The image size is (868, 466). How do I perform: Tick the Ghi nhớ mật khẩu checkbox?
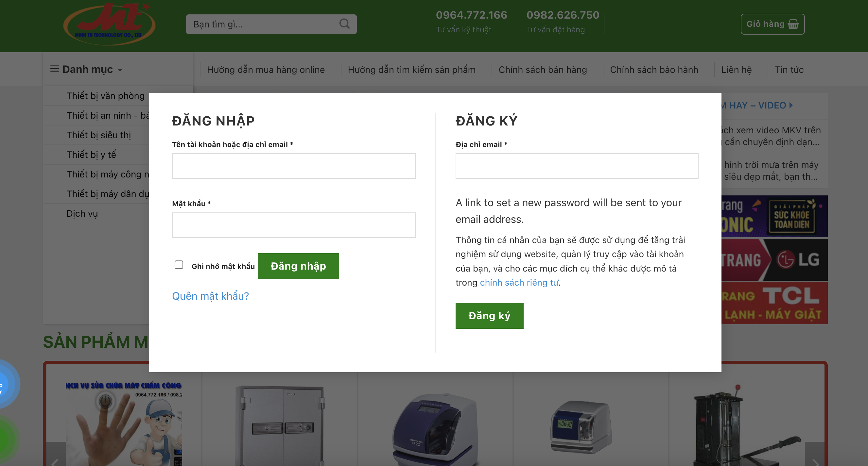(179, 265)
